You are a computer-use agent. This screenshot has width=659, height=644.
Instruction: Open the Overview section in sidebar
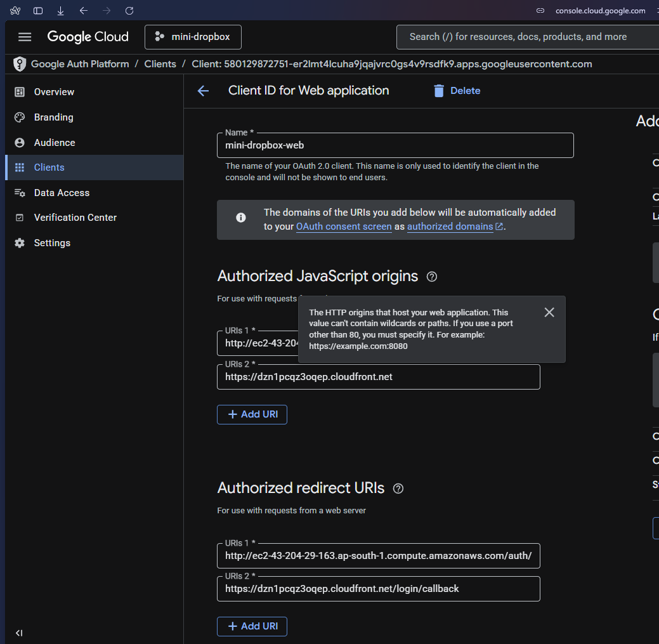tap(54, 92)
